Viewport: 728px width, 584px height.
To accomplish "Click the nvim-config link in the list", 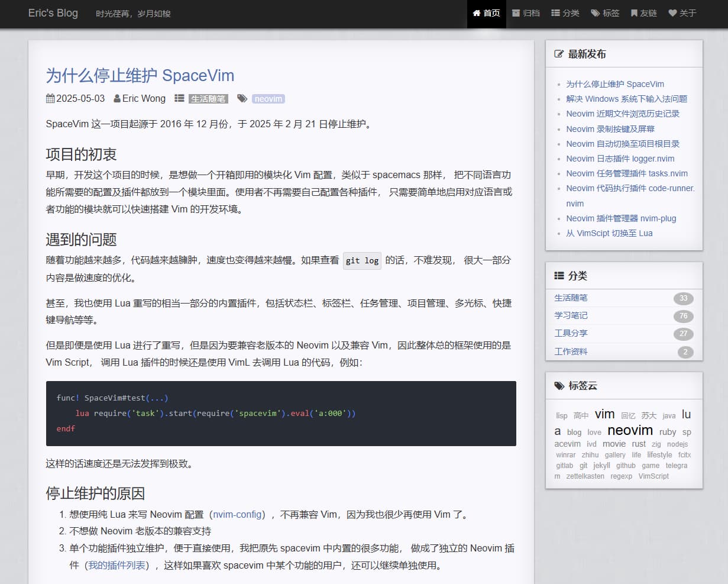I will (237, 515).
